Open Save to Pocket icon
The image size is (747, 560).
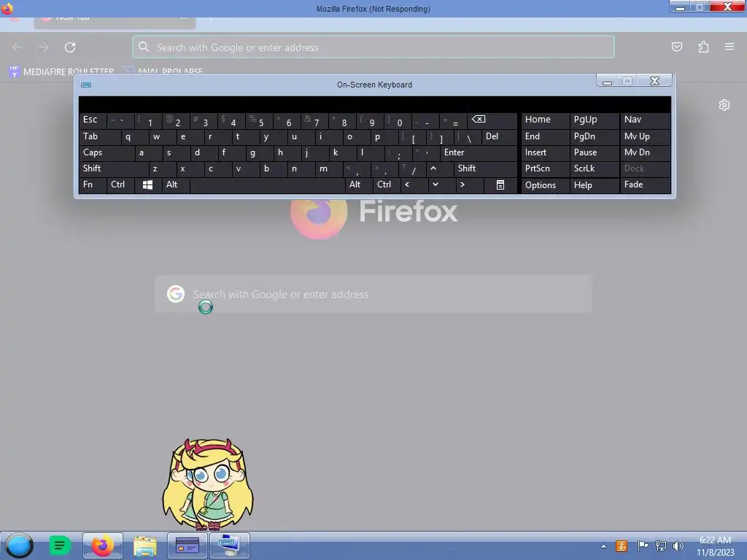coord(676,47)
